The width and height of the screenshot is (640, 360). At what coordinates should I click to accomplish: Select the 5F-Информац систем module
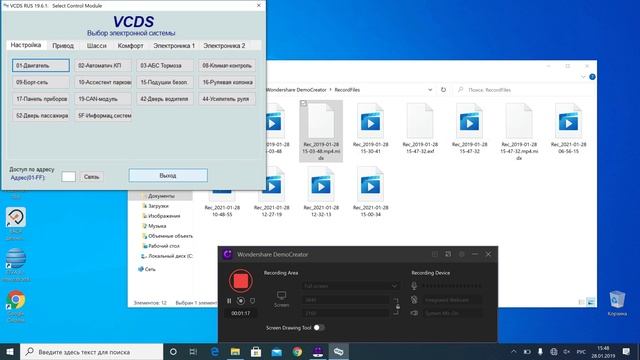[103, 116]
